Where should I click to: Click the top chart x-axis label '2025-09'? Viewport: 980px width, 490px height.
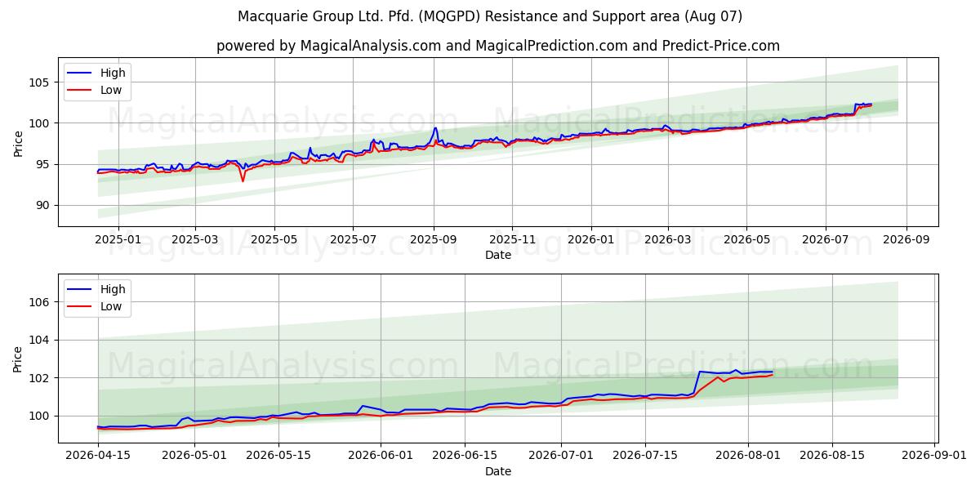[434, 240]
